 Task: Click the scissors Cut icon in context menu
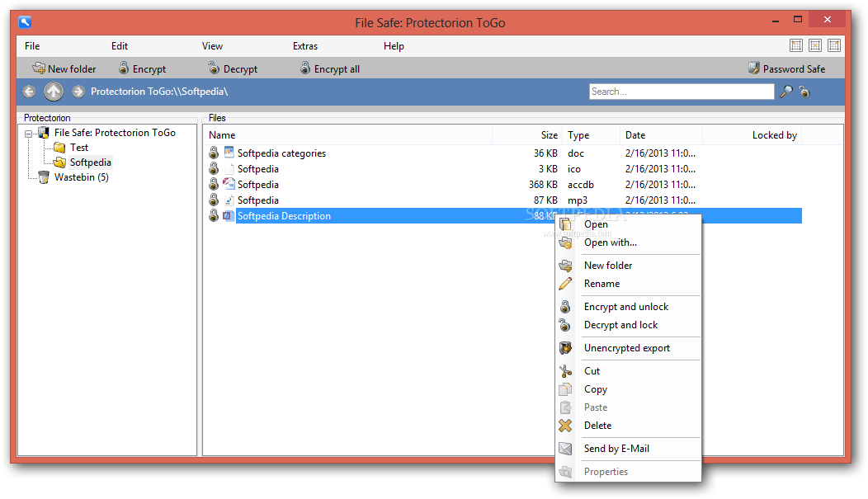pos(565,371)
